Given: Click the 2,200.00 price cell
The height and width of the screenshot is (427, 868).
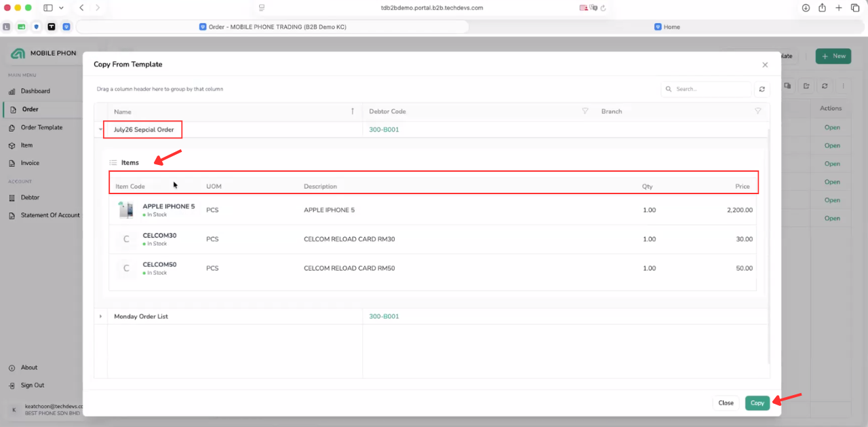Looking at the screenshot, I should click(x=739, y=210).
